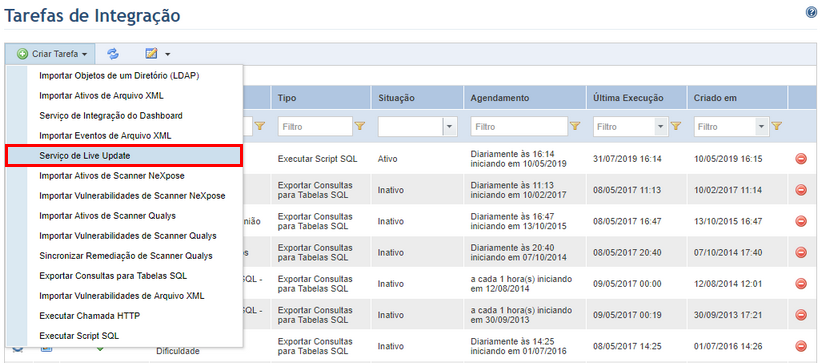Delete the task created 10/02/2017 11:14
This screenshot has width=822, height=363.
tap(801, 190)
